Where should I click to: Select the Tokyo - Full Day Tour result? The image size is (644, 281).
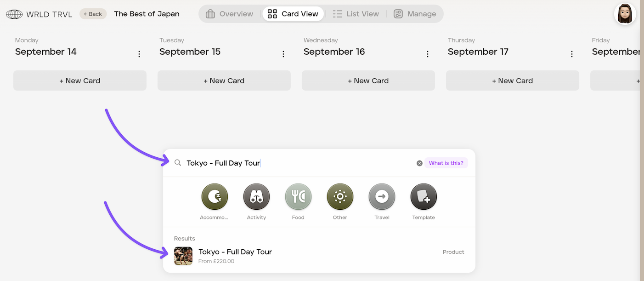[x=319, y=256]
